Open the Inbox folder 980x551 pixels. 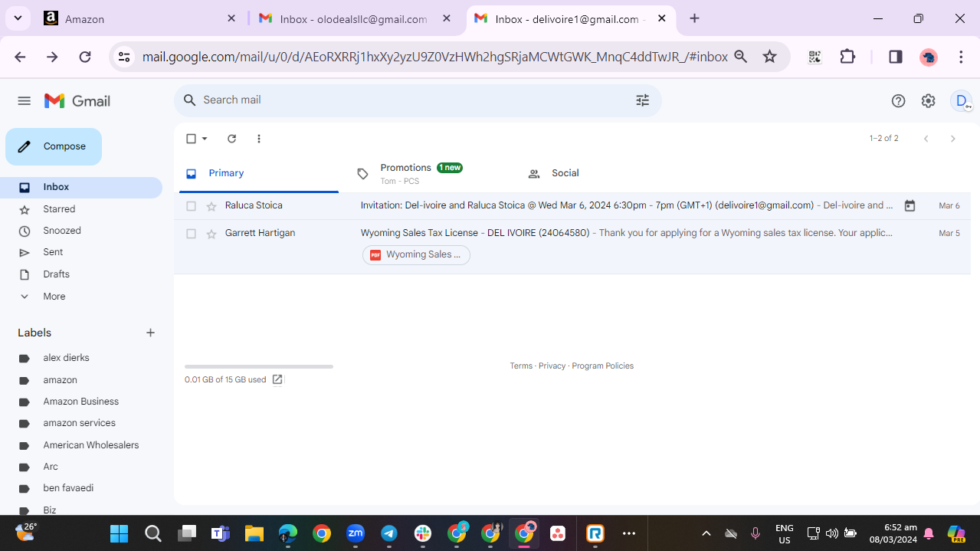tap(81, 187)
